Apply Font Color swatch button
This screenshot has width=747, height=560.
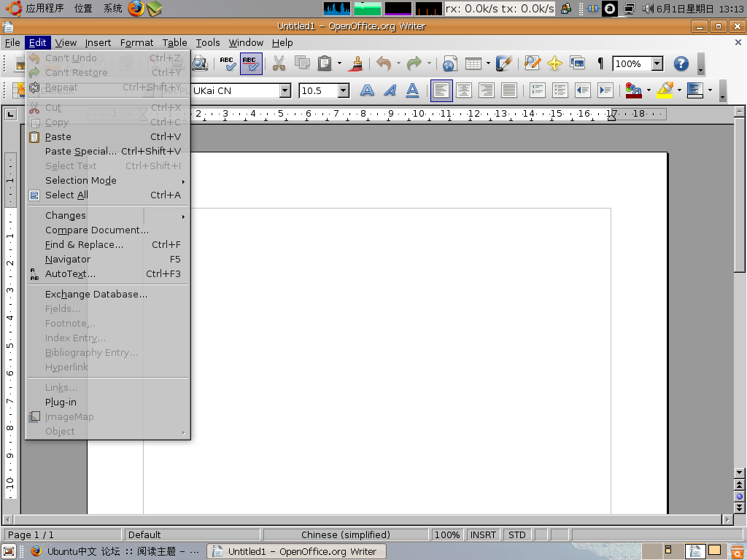tap(634, 90)
